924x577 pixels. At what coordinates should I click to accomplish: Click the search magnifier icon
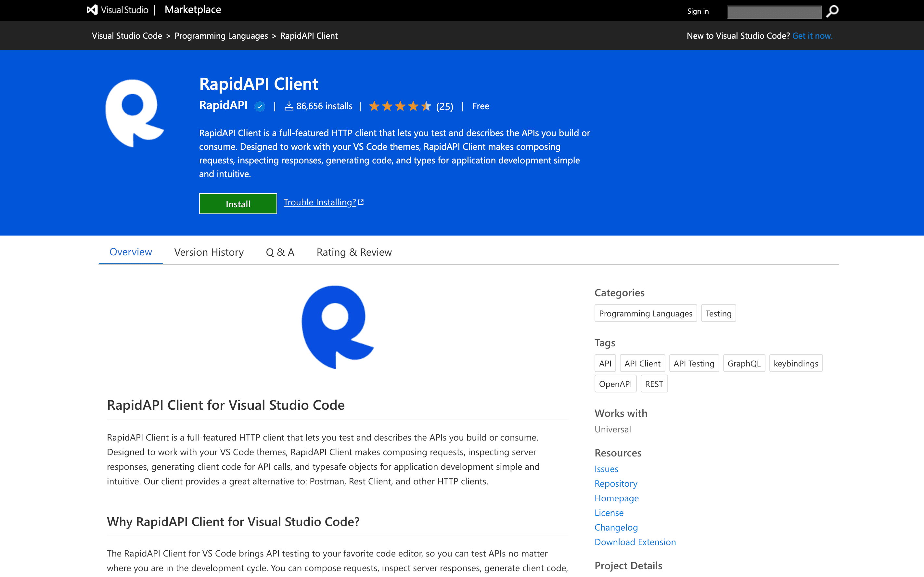point(832,11)
